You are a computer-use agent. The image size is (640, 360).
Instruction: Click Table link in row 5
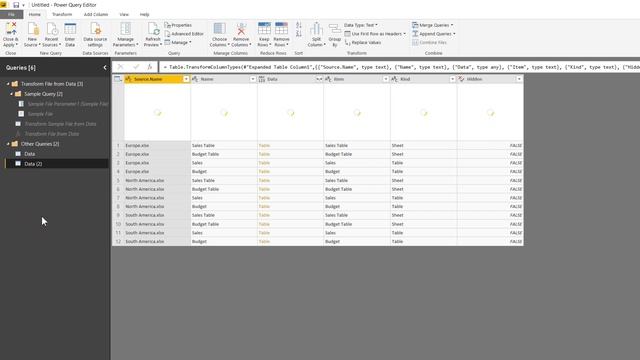(x=264, y=180)
